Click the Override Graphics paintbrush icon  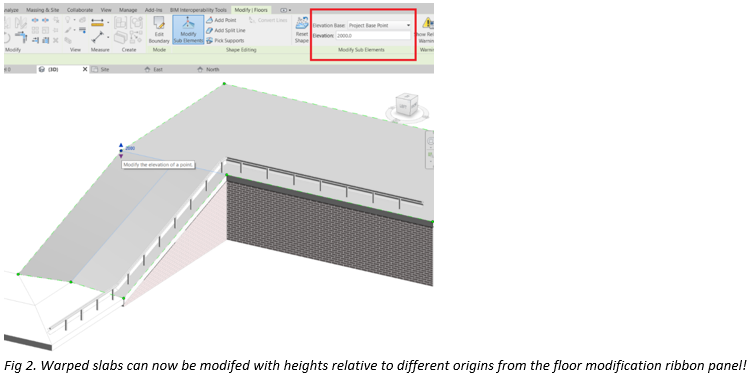pyautogui.click(x=68, y=31)
